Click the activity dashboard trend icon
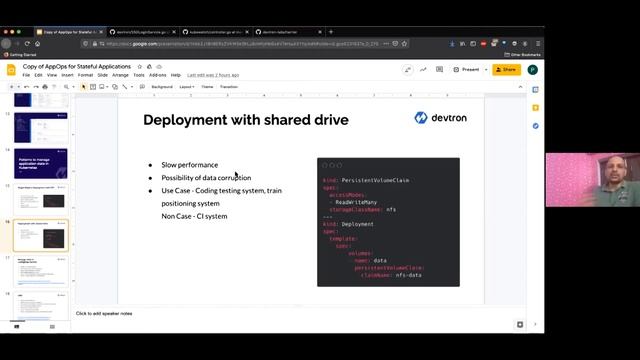The height and width of the screenshot is (360, 640). pos(423,70)
